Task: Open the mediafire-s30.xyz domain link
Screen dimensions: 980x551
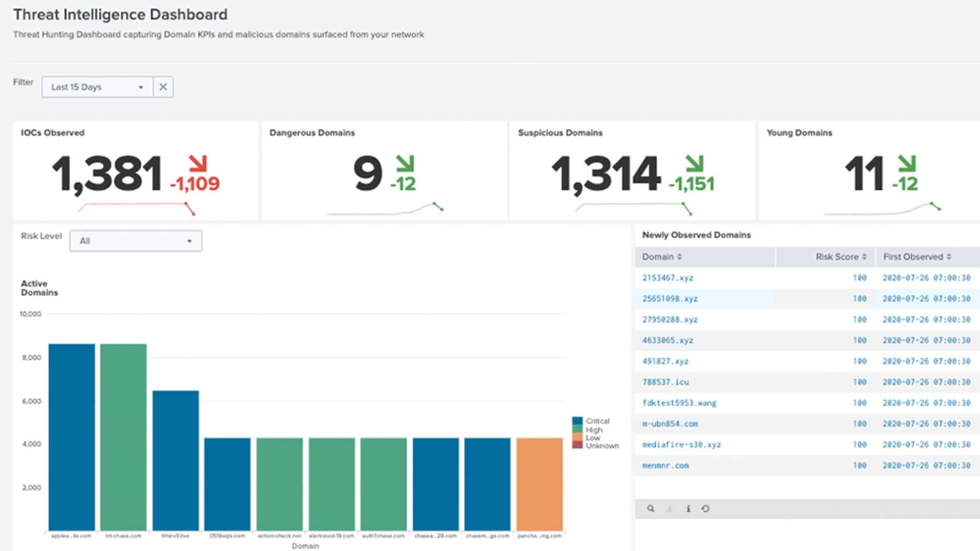Action: pyautogui.click(x=681, y=445)
